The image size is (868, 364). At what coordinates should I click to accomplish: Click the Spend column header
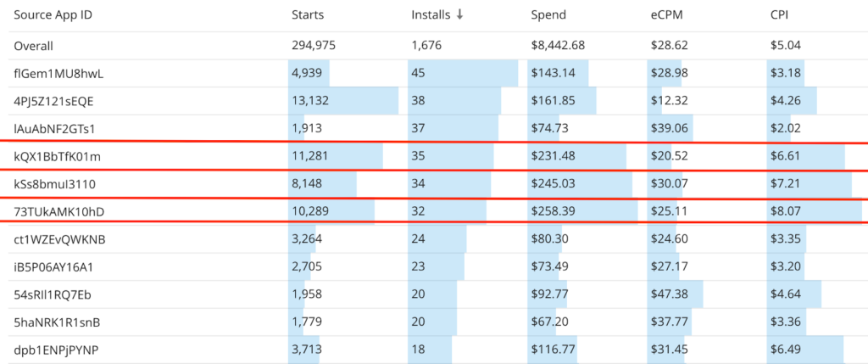pos(548,15)
